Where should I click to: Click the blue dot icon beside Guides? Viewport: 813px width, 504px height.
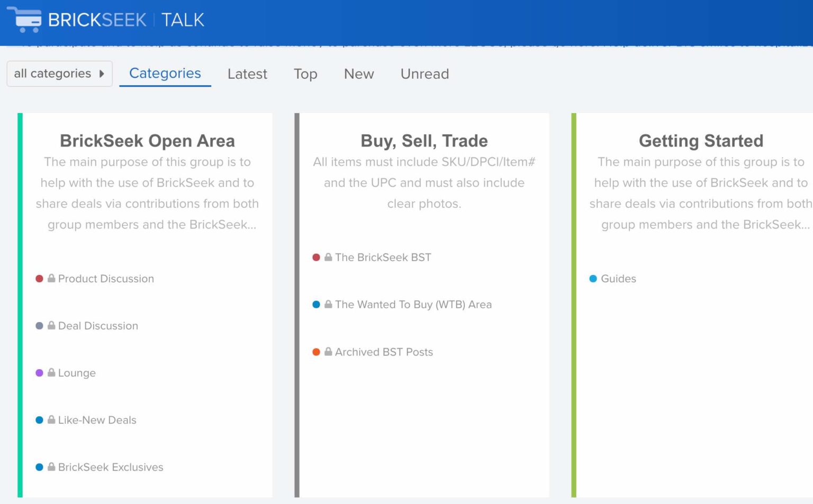(593, 278)
